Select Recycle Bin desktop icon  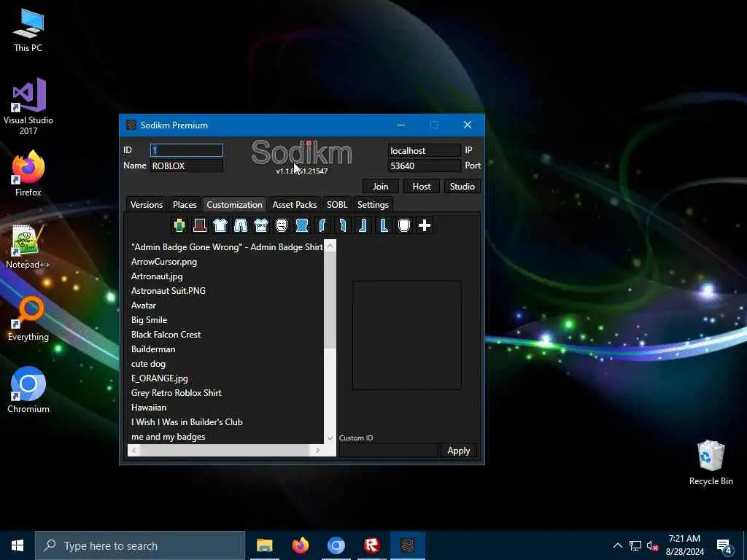711,462
